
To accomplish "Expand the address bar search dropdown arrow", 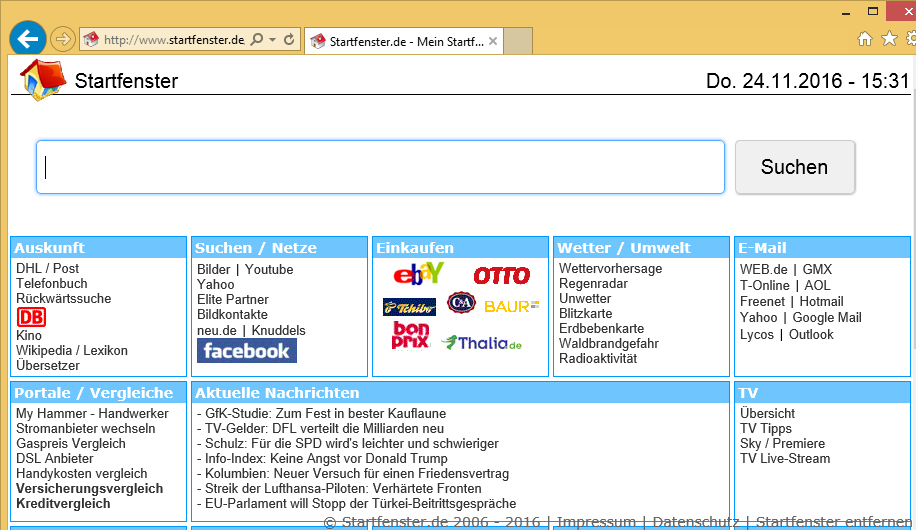I will pos(272,40).
